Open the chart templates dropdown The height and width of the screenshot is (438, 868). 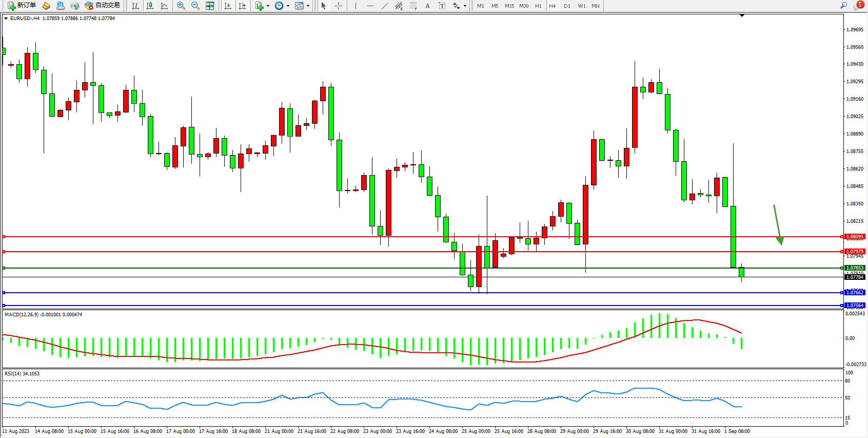[308, 6]
